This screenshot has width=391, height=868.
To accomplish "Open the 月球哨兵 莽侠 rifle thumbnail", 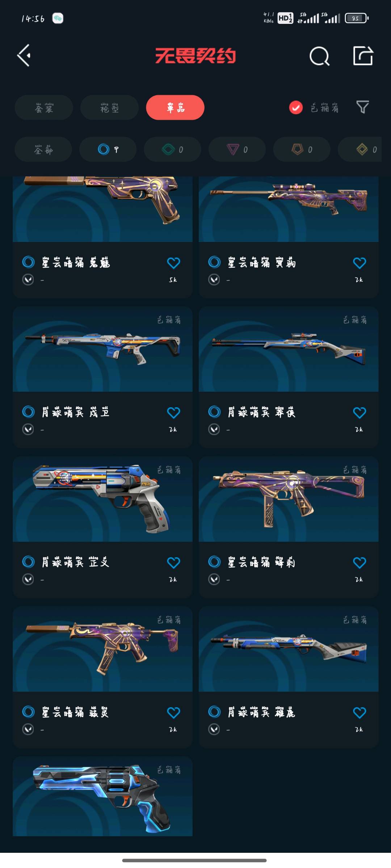I will (289, 349).
